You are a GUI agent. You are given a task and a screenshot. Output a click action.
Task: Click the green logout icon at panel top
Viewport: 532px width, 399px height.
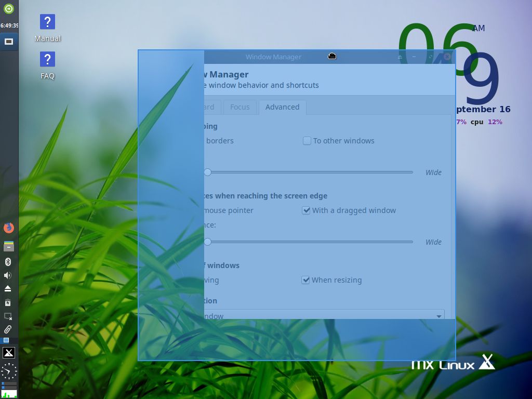9,9
